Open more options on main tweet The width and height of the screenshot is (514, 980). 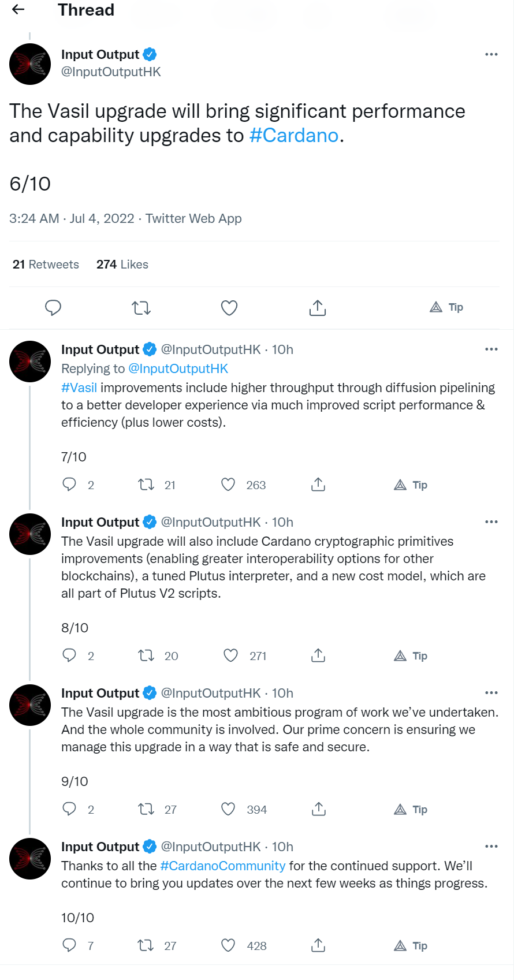pyautogui.click(x=491, y=54)
